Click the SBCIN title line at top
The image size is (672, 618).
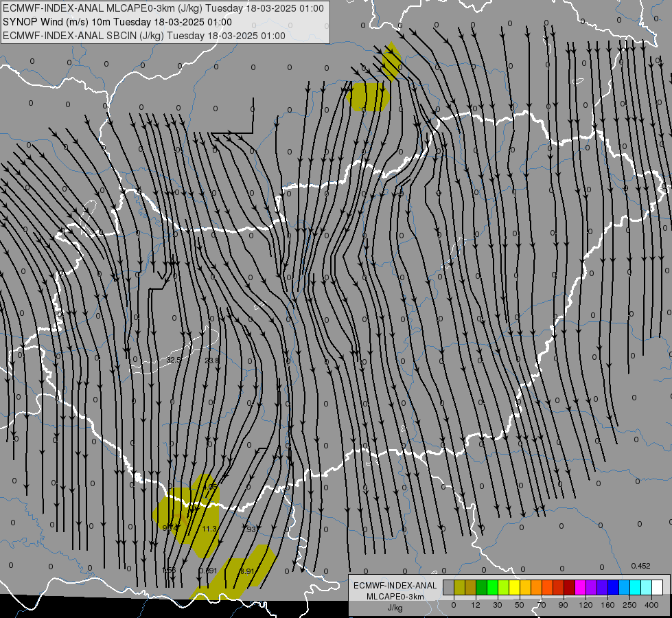tap(144, 36)
